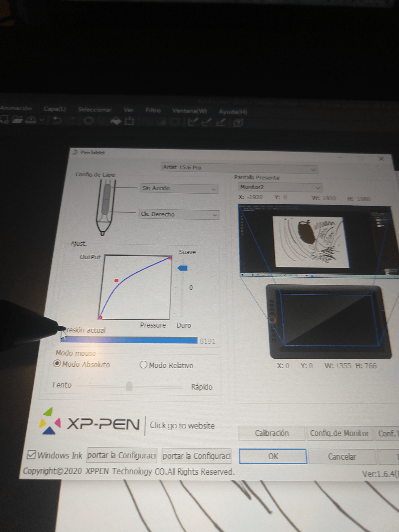Close the PenTablet dialog
The width and height of the screenshot is (399, 532).
point(381,159)
